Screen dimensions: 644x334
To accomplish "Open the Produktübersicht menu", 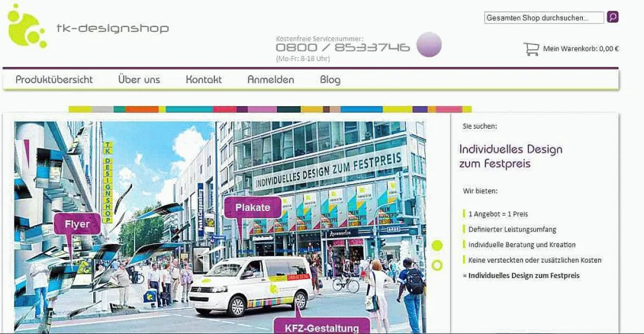I will [54, 79].
